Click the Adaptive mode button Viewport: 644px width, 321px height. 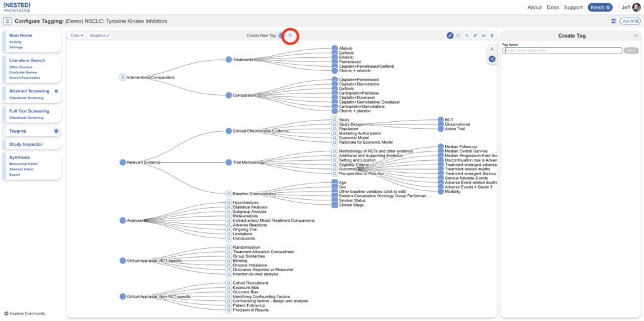[x=99, y=35]
